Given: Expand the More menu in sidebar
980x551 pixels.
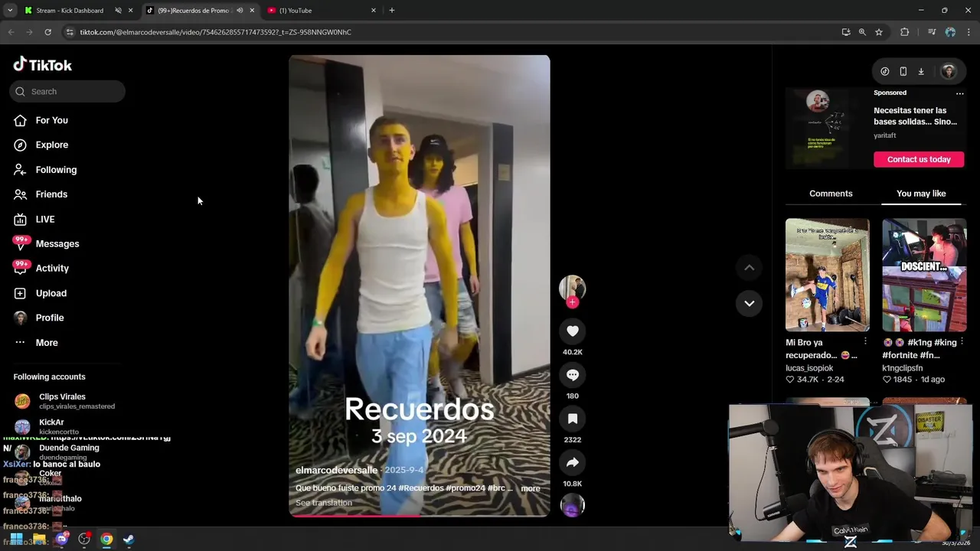Looking at the screenshot, I should point(46,342).
